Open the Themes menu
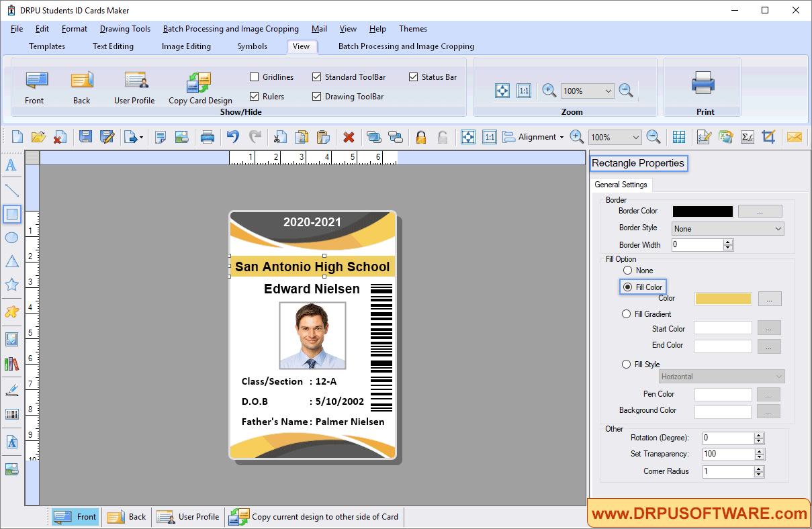812x529 pixels. coord(413,29)
